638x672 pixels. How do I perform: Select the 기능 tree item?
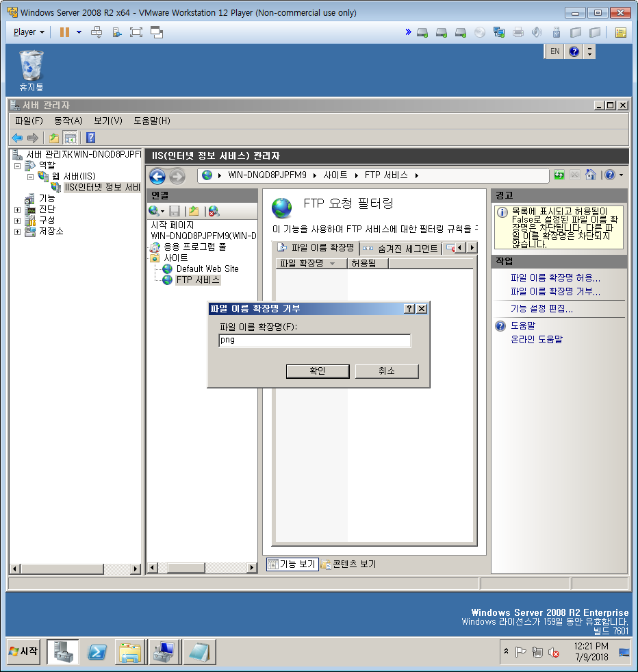tap(47, 199)
